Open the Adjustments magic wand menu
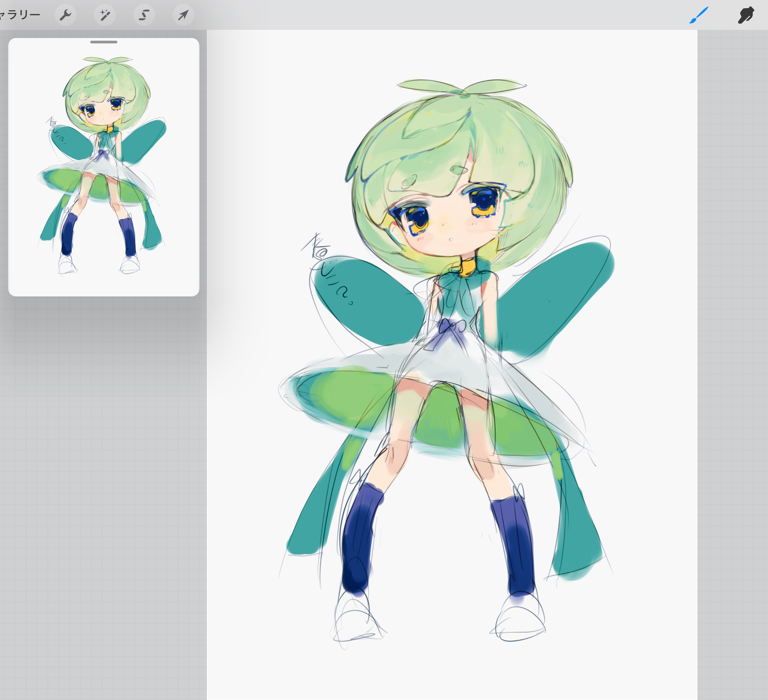 pos(105,15)
